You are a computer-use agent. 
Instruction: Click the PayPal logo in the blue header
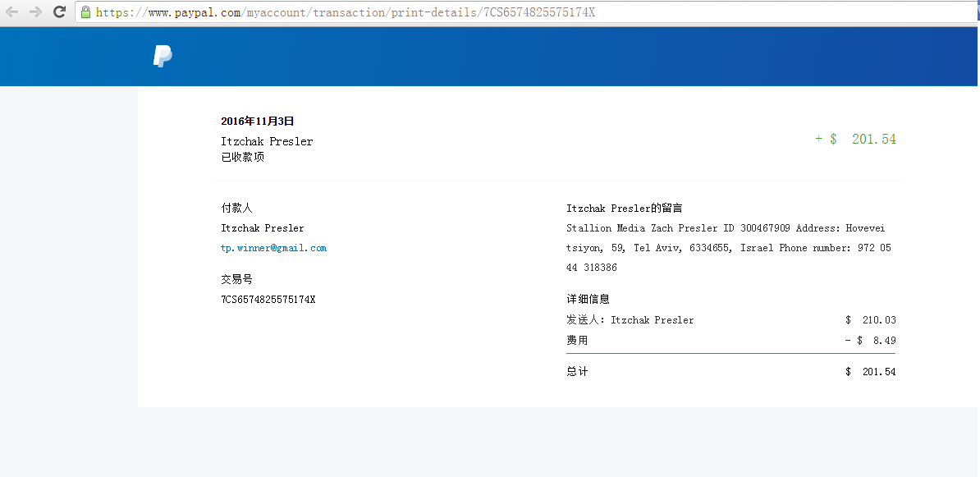(163, 57)
